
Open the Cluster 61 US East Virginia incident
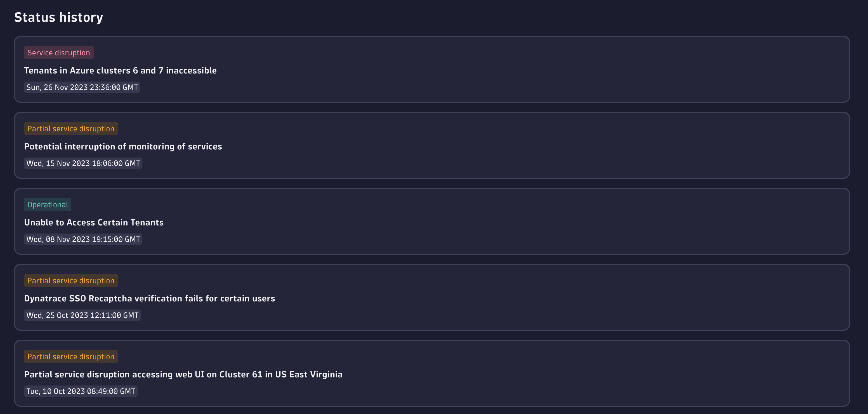point(183,375)
